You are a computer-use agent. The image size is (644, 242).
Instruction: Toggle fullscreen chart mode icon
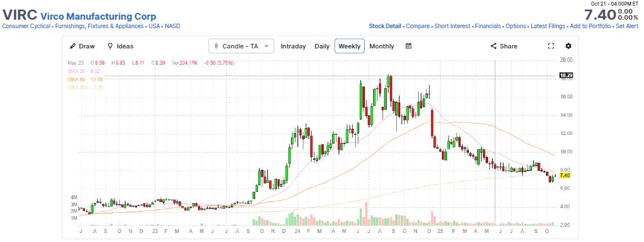click(551, 46)
